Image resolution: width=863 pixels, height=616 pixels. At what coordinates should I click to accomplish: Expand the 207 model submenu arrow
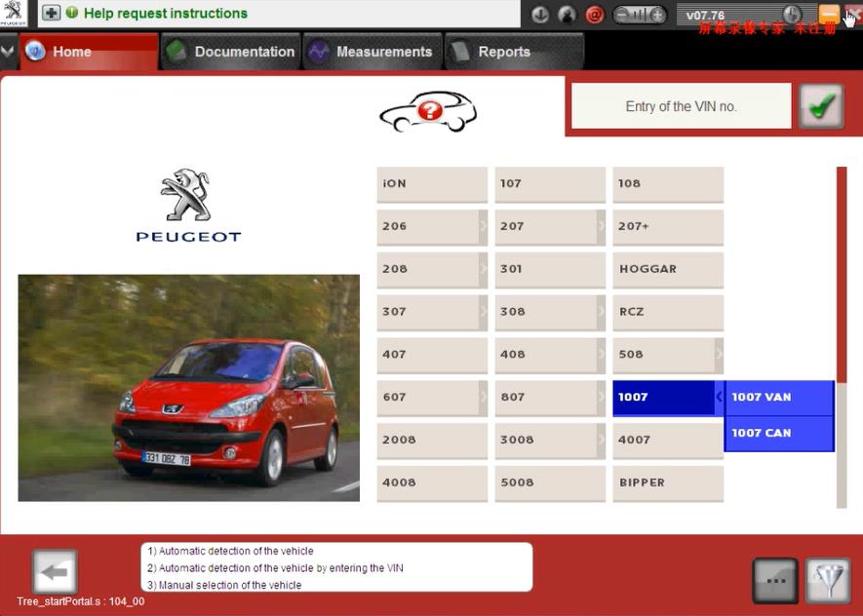(x=601, y=226)
